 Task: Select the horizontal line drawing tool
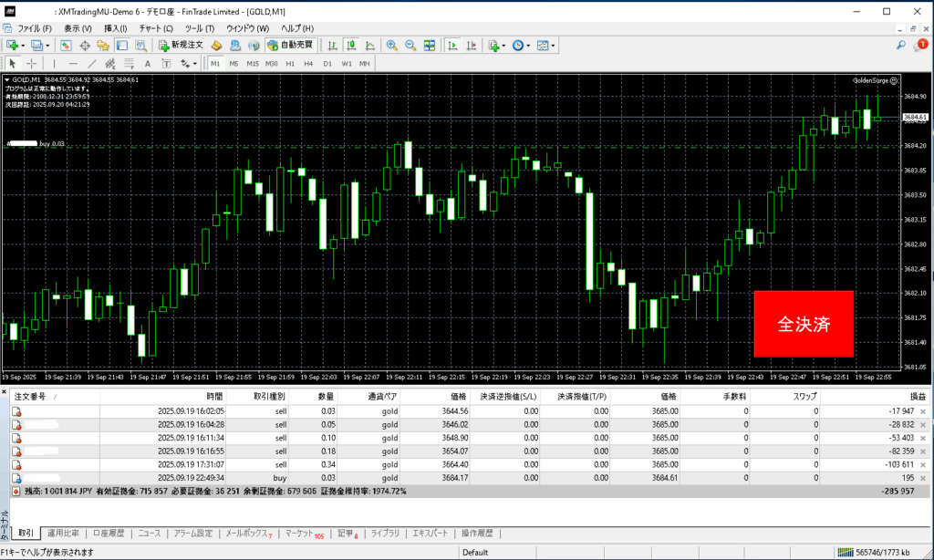[x=73, y=64]
